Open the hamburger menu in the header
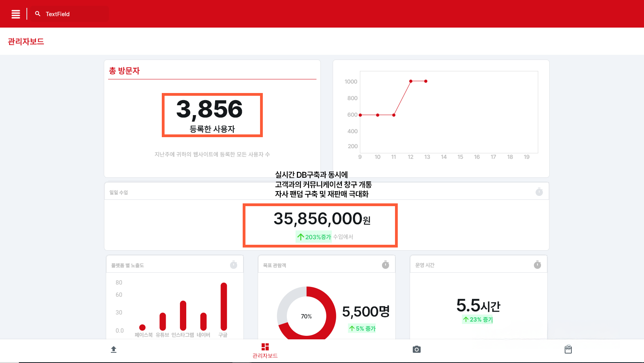This screenshot has width=644, height=363. (16, 14)
